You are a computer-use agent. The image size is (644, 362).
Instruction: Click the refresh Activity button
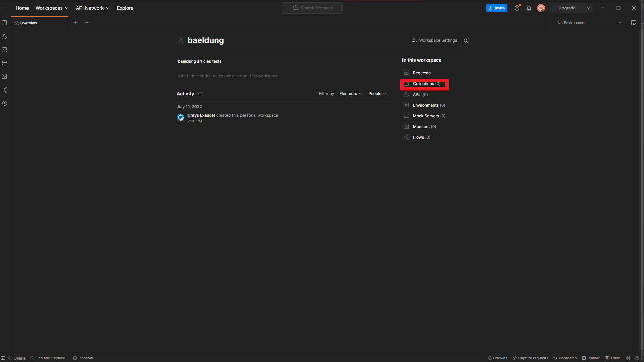pos(200,93)
